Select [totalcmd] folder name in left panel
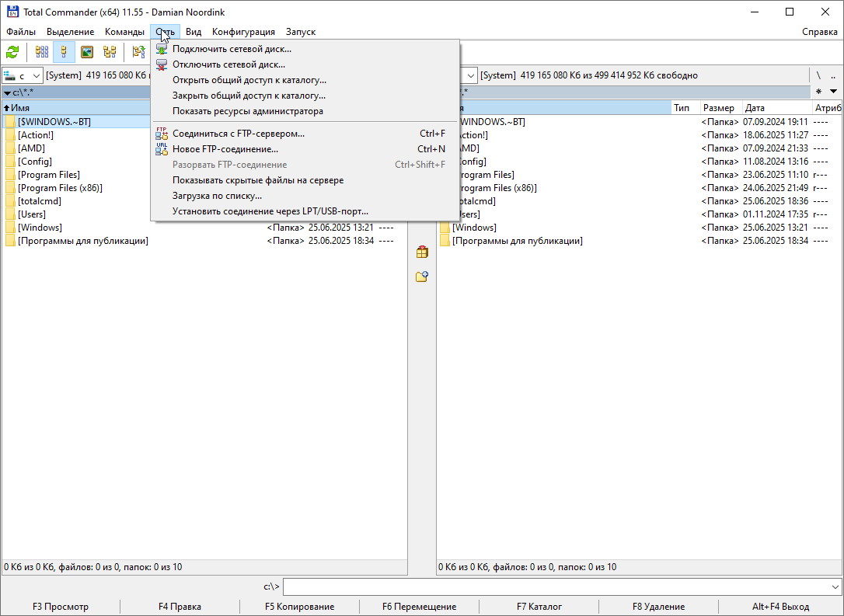 (x=40, y=201)
